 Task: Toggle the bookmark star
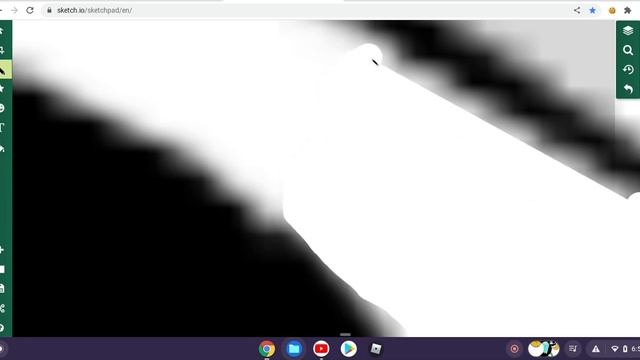pyautogui.click(x=593, y=10)
